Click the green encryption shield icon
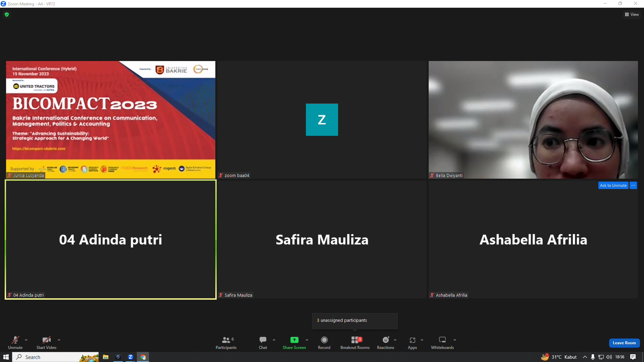 tap(7, 14)
